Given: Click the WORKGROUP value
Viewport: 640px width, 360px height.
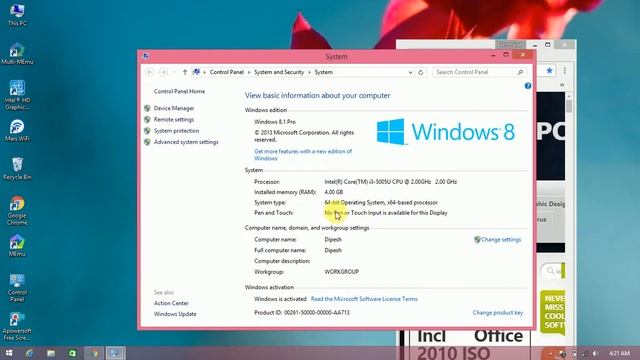Looking at the screenshot, I should coord(342,272).
